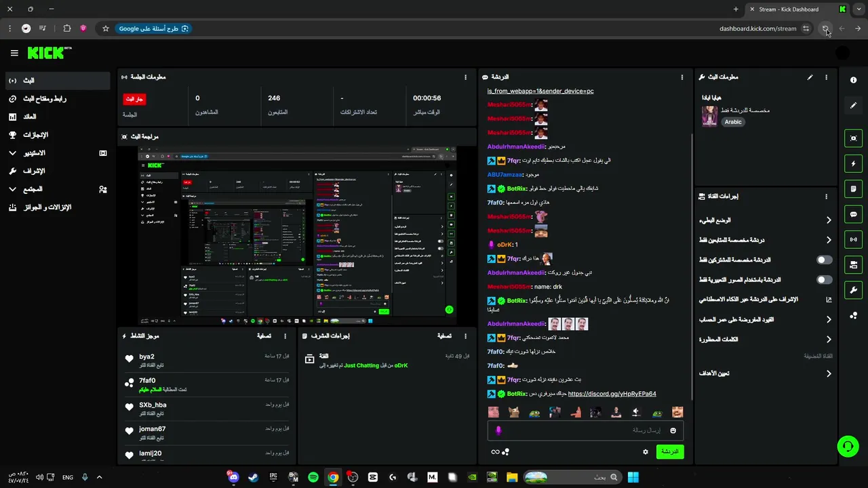
Task: Click the community people icon next to المجتمع
Action: point(103,189)
